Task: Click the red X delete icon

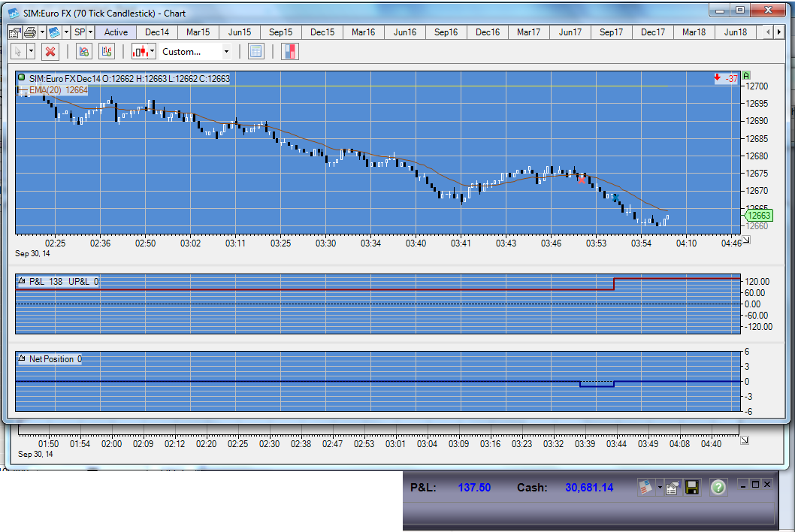Action: (x=50, y=52)
